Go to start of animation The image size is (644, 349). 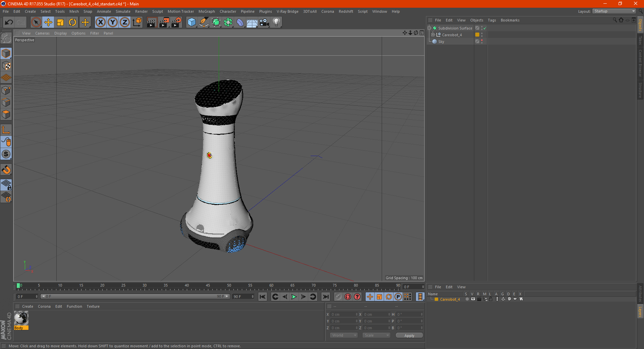[x=263, y=297]
